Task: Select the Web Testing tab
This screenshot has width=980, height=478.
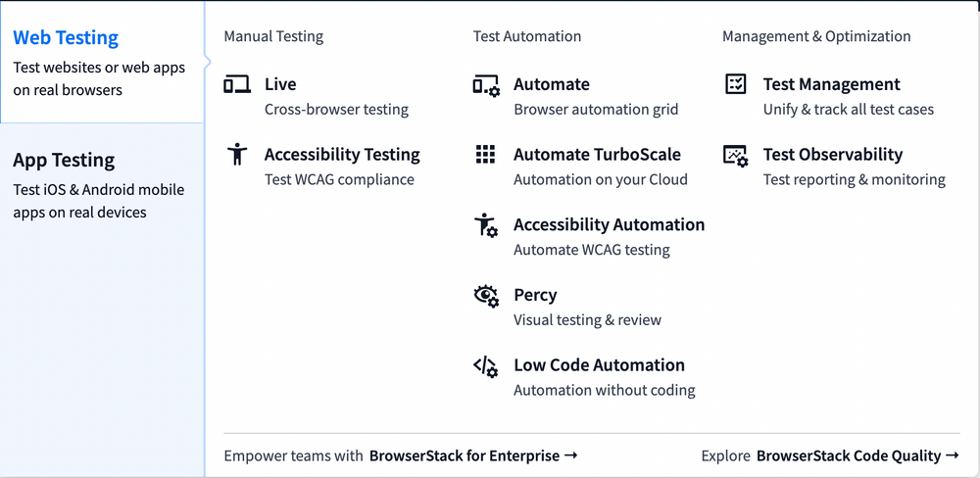Action: tap(66, 38)
